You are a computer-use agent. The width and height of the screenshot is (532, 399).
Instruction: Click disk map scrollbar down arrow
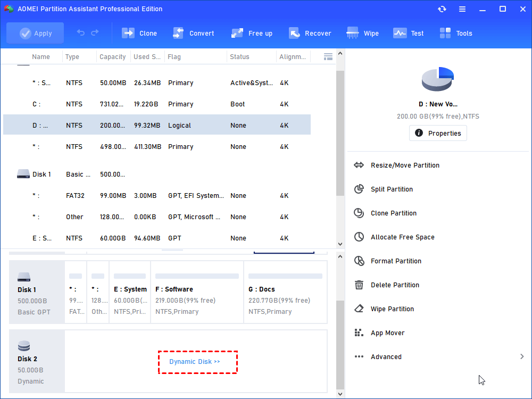(x=340, y=394)
